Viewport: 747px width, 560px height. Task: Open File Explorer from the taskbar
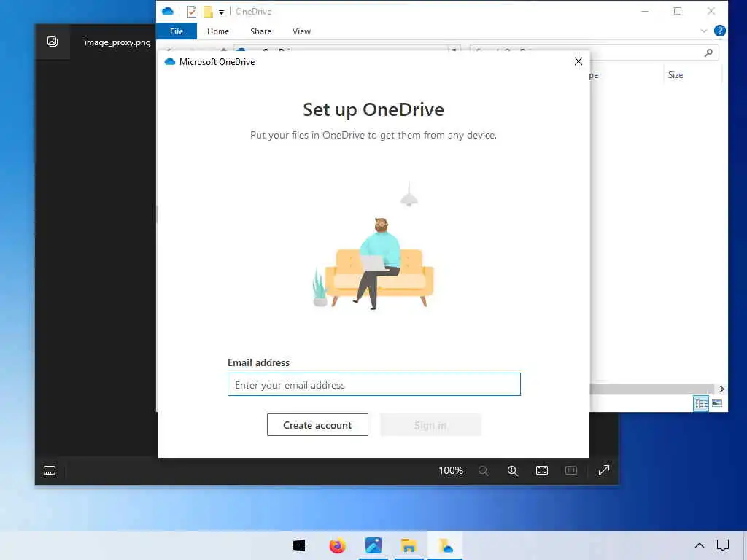(409, 545)
